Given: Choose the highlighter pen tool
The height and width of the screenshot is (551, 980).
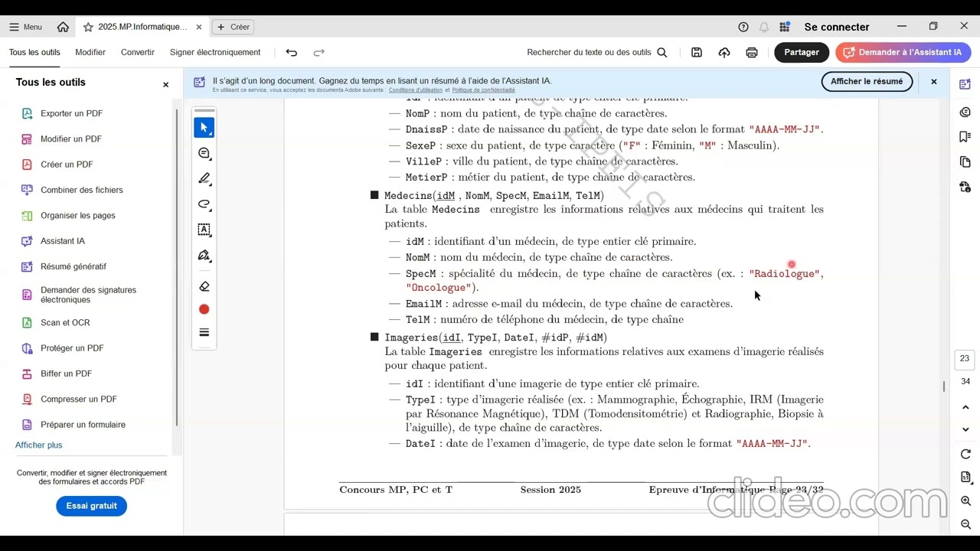Looking at the screenshot, I should (x=204, y=179).
